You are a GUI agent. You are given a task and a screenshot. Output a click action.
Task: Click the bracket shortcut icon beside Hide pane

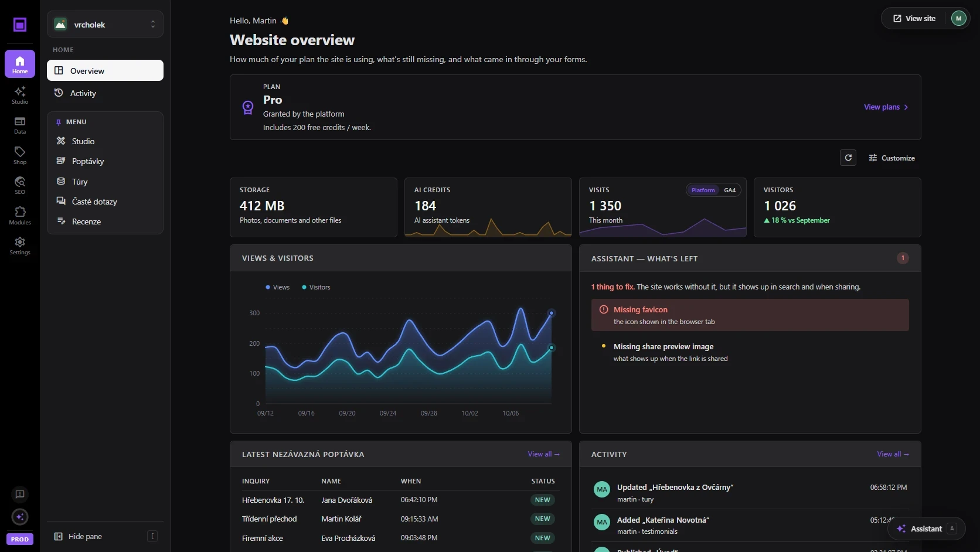coord(152,536)
